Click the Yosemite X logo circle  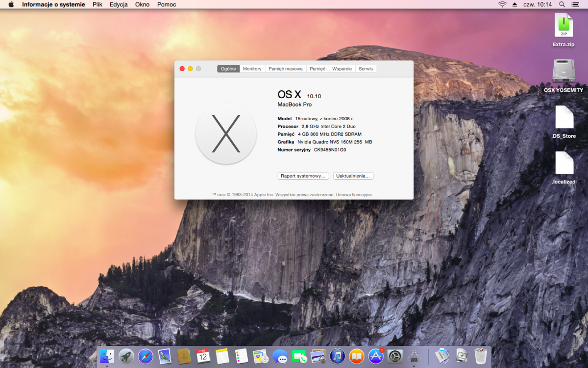[226, 134]
